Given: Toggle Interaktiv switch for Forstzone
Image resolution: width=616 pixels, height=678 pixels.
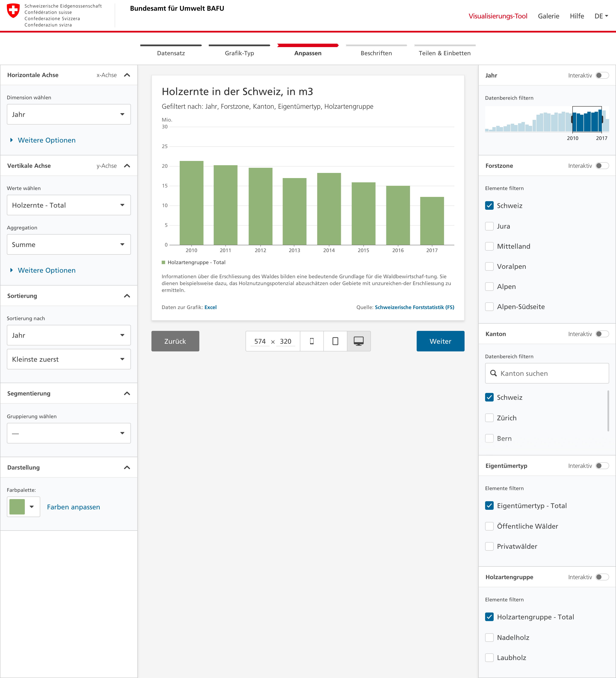Looking at the screenshot, I should click(602, 165).
